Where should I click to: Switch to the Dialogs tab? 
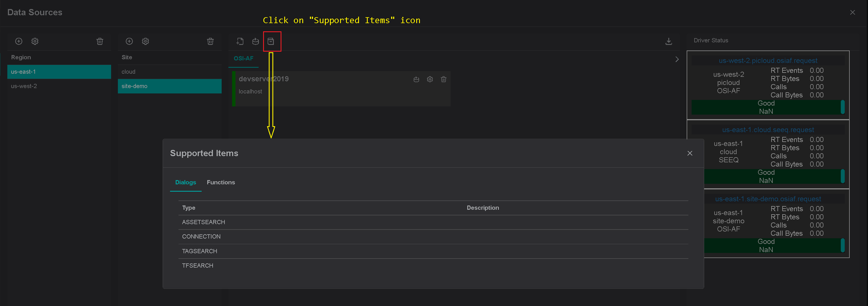(x=186, y=182)
